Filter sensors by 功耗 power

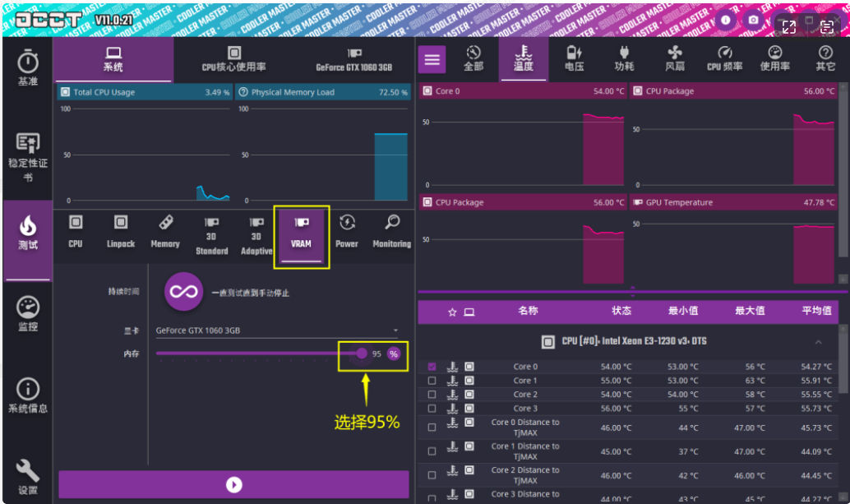coord(624,58)
